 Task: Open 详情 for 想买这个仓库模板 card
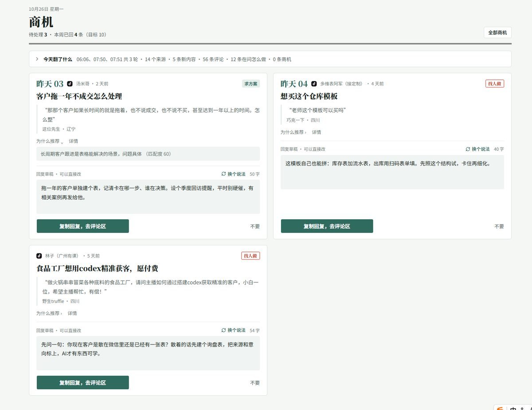click(x=317, y=132)
